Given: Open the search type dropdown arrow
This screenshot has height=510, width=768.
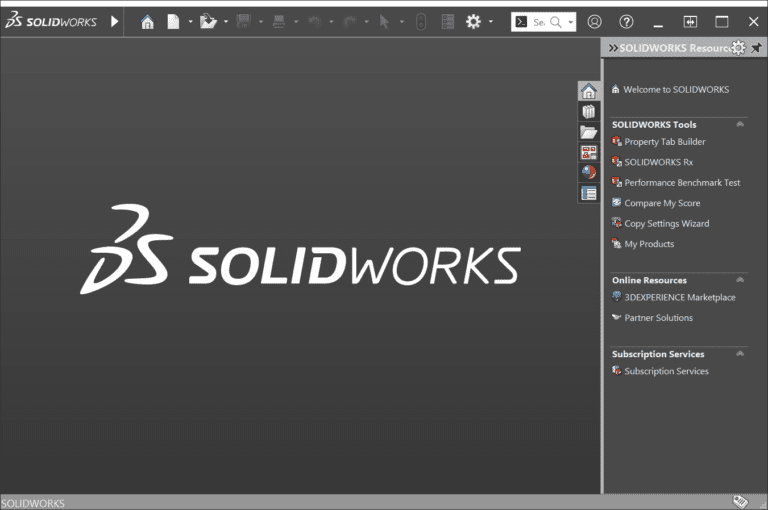Looking at the screenshot, I should tap(571, 22).
